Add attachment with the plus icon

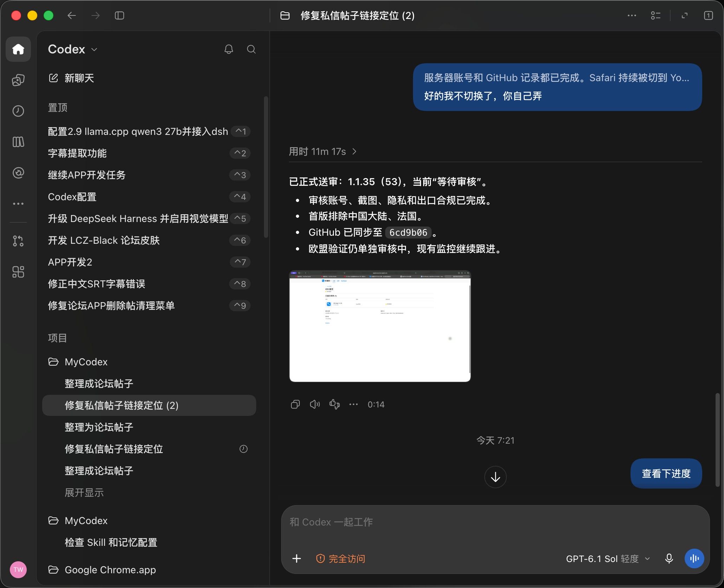coord(297,558)
